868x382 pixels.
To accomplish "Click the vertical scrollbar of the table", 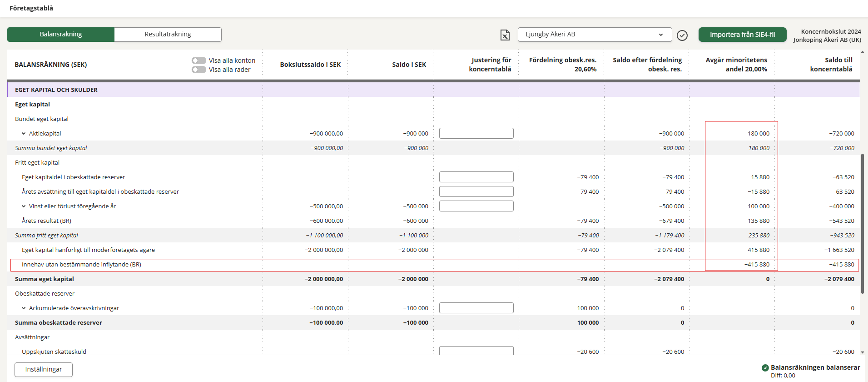I will tap(862, 223).
